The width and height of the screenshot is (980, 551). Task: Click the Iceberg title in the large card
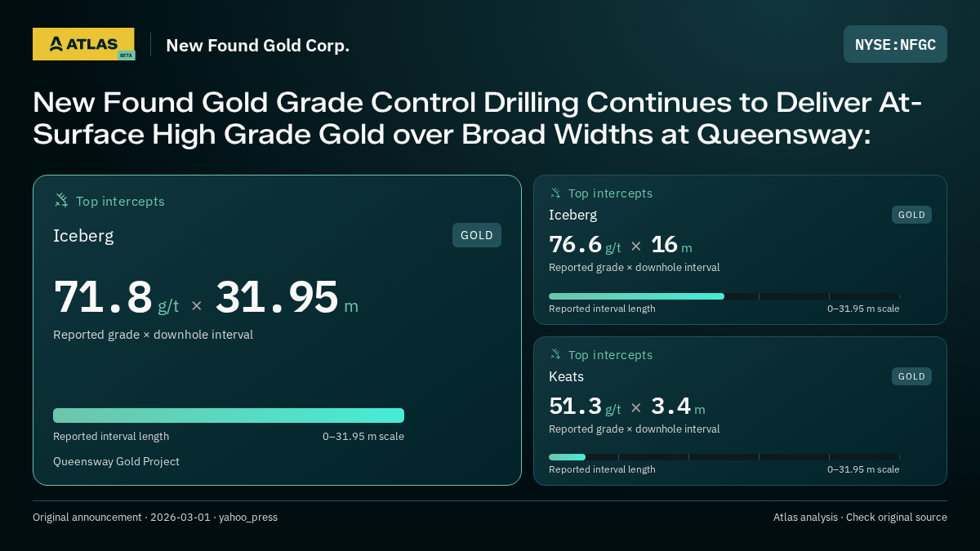click(x=83, y=236)
